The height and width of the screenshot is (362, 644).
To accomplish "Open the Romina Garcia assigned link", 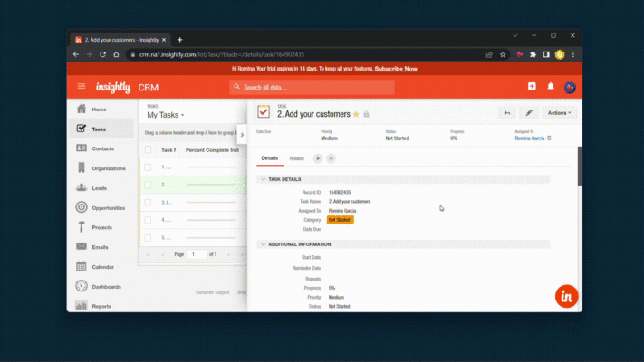I will click(x=529, y=138).
